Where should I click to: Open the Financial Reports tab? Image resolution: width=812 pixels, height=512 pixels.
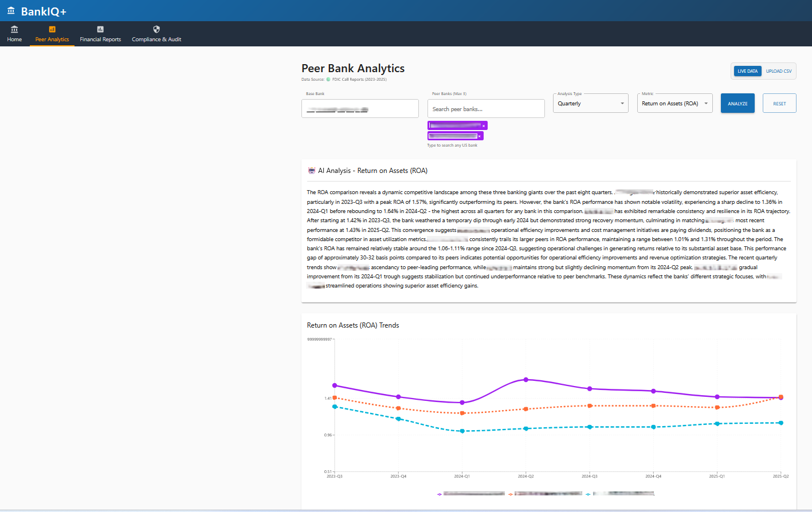coord(100,40)
